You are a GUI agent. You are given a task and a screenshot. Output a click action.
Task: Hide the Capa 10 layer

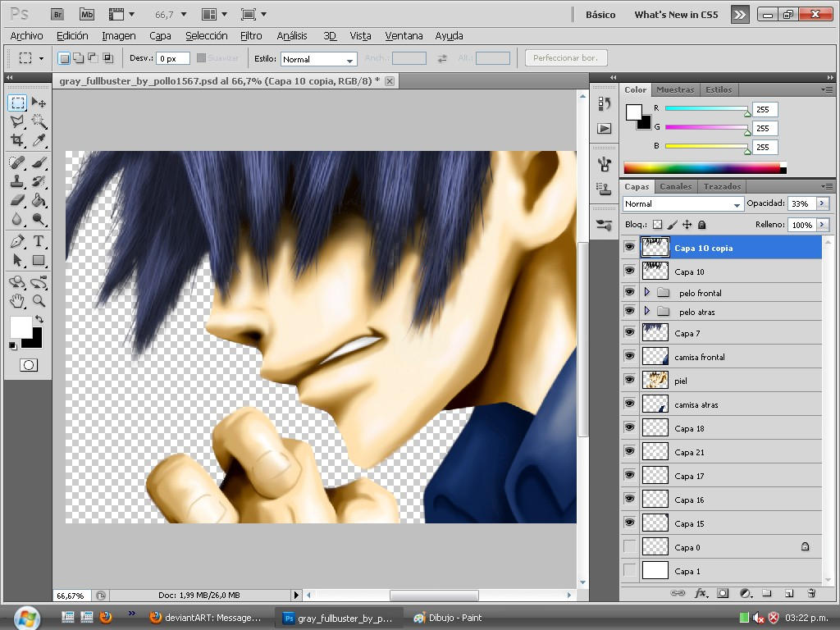630,271
